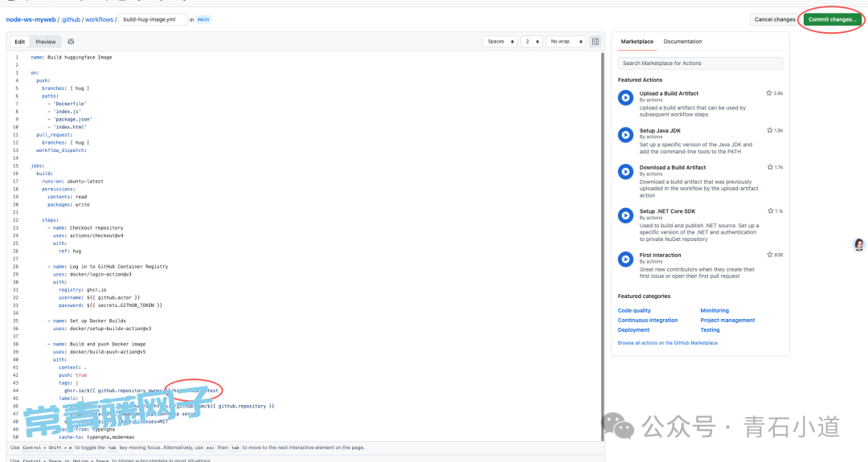Select the Marketplace tab

coord(637,42)
